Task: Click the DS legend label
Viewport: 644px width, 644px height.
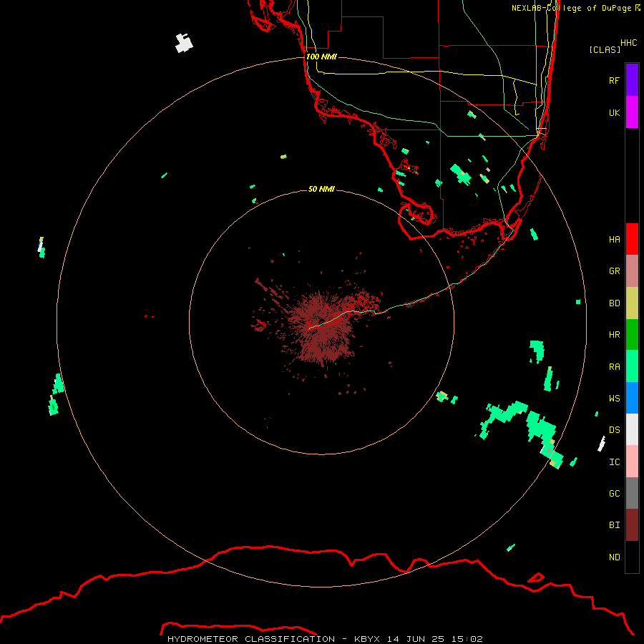Action: 614,429
